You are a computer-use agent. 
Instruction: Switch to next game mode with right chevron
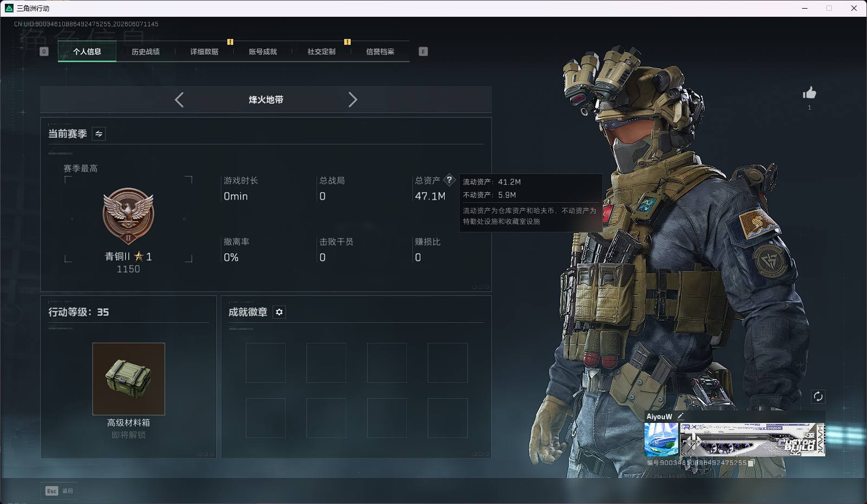pyautogui.click(x=353, y=100)
